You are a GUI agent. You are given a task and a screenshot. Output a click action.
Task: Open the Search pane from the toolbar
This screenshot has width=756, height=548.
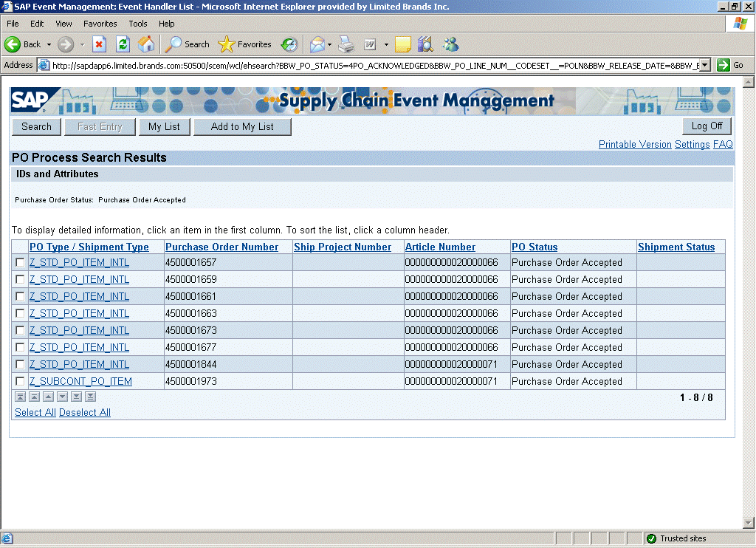point(187,44)
